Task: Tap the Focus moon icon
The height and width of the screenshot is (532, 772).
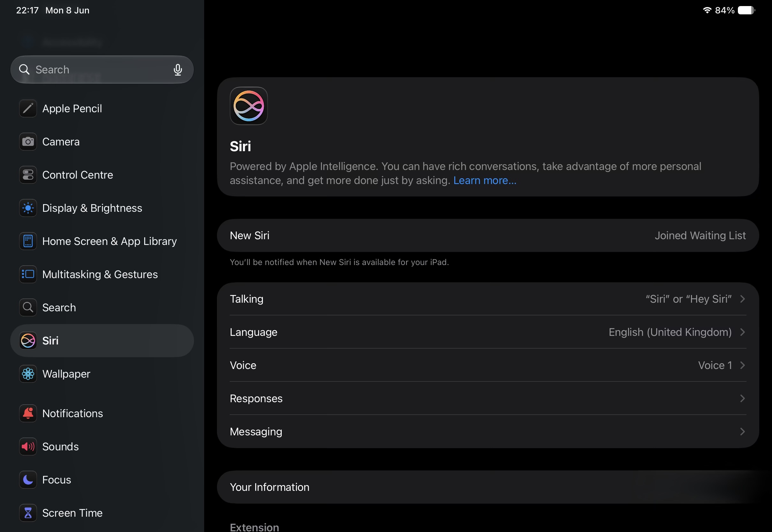Action: click(28, 480)
